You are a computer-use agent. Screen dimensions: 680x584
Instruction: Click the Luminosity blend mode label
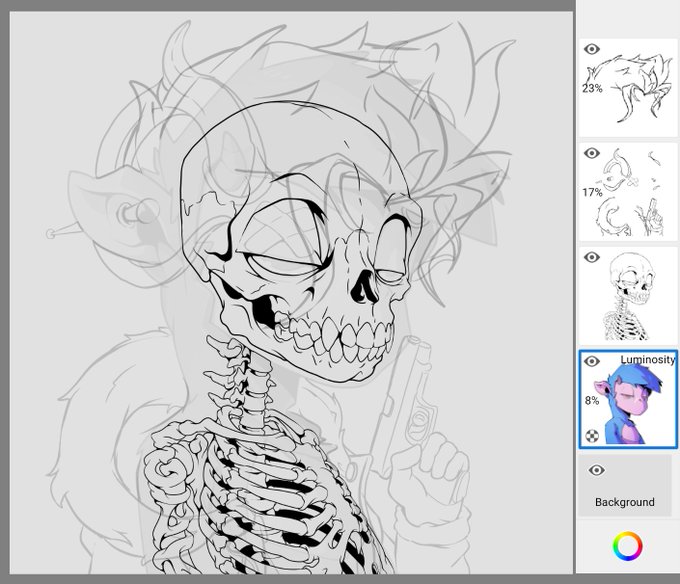[647, 360]
